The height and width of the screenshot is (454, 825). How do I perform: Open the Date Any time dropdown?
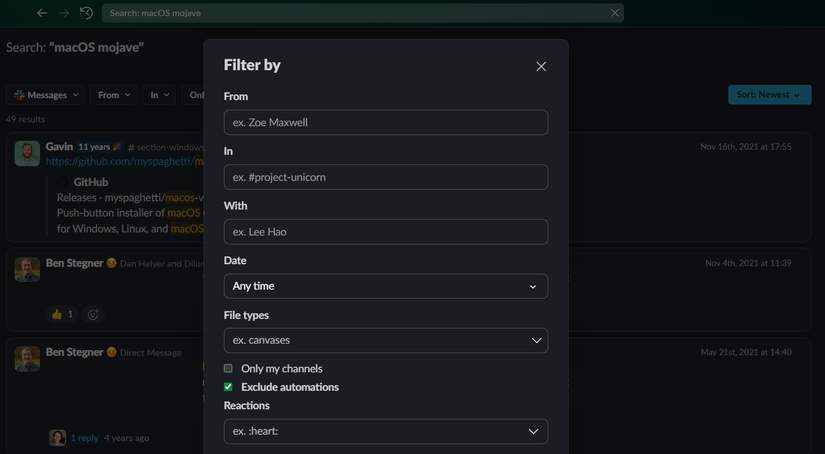tap(386, 286)
